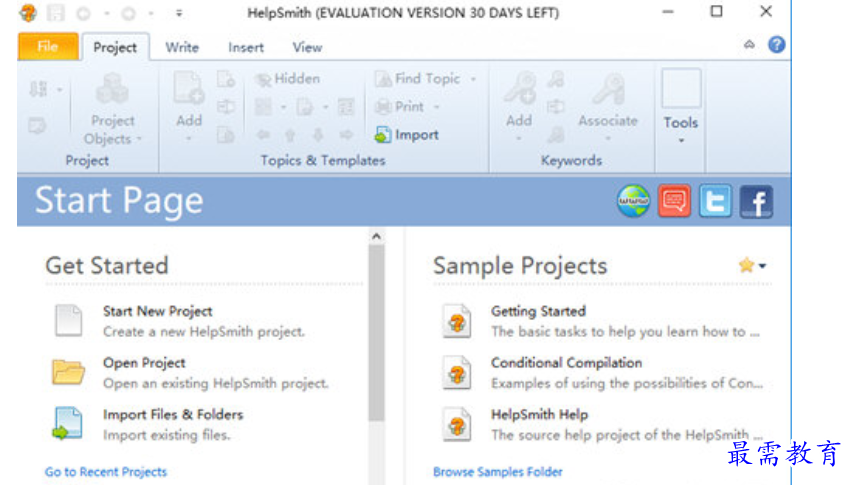849x485 pixels.
Task: Click the move topic down arrow icon
Action: pos(318,135)
